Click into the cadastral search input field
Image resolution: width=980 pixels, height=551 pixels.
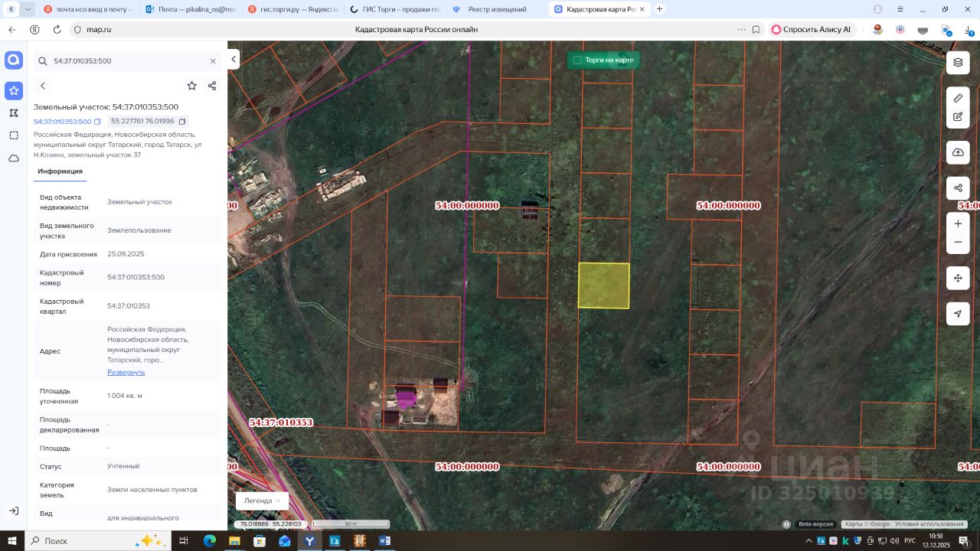click(129, 61)
